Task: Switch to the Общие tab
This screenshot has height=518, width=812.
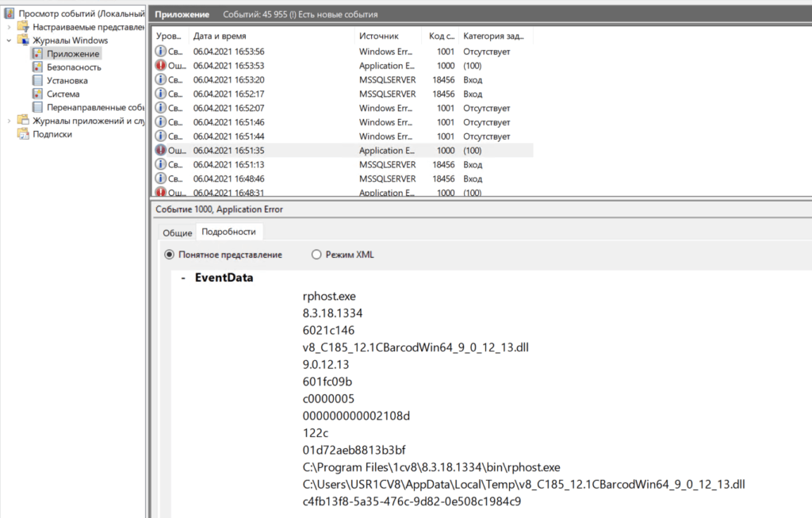Action: click(178, 232)
